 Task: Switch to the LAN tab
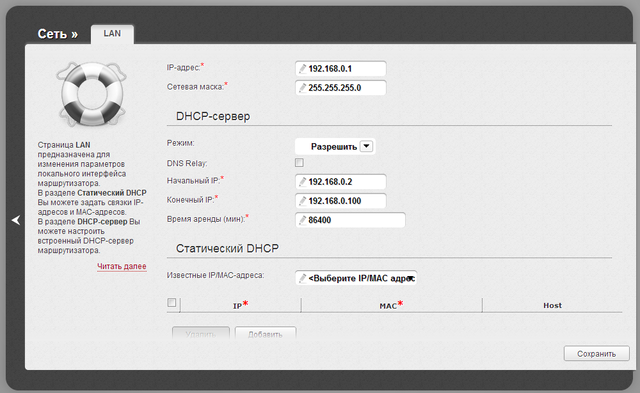pyautogui.click(x=112, y=34)
